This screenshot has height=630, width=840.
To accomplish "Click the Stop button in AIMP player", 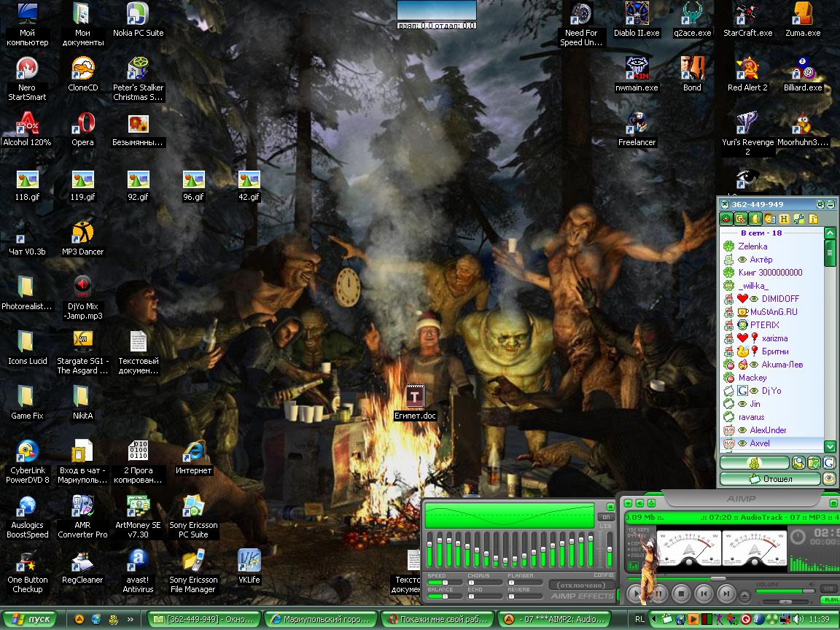I will click(680, 594).
